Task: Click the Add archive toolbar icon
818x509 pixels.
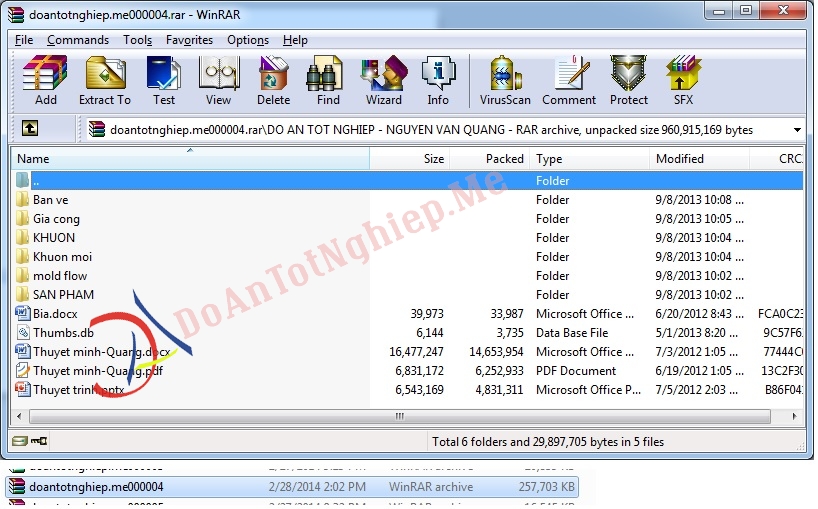Action: [x=45, y=80]
